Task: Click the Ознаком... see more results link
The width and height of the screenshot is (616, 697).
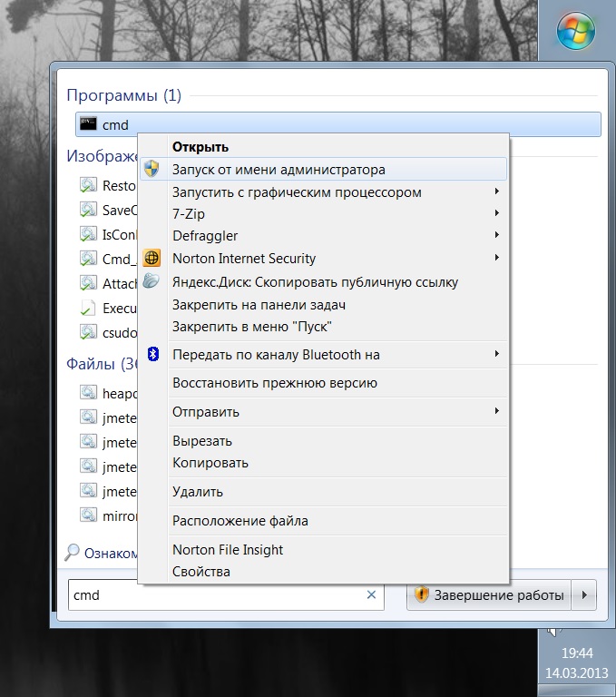Action: [111, 553]
